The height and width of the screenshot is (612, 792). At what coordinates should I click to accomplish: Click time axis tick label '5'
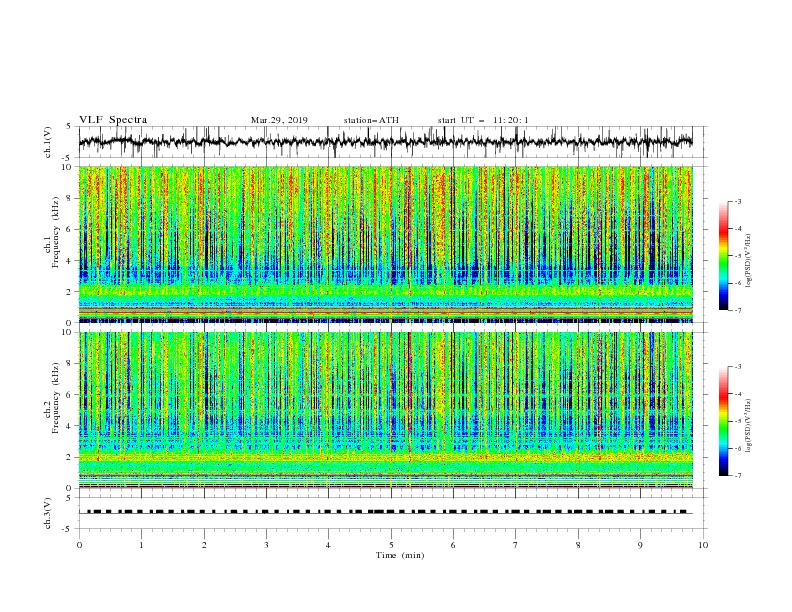pos(391,545)
